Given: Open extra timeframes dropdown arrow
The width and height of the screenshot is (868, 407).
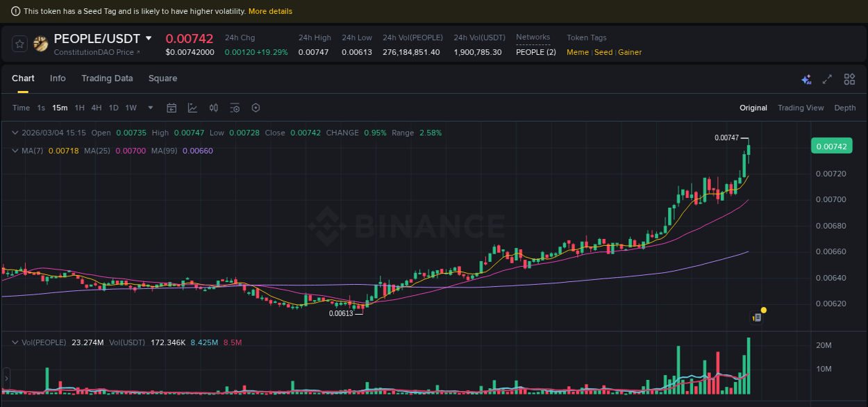Looking at the screenshot, I should pos(150,108).
